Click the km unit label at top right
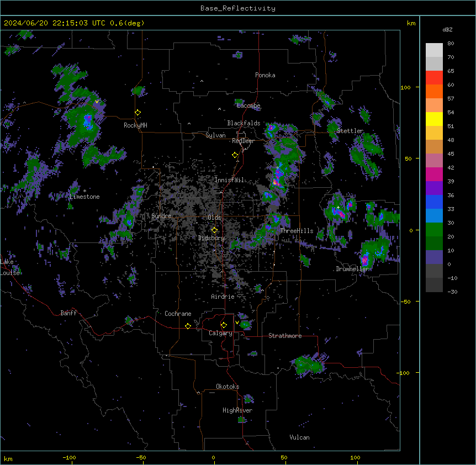476x465 pixels. [x=411, y=23]
